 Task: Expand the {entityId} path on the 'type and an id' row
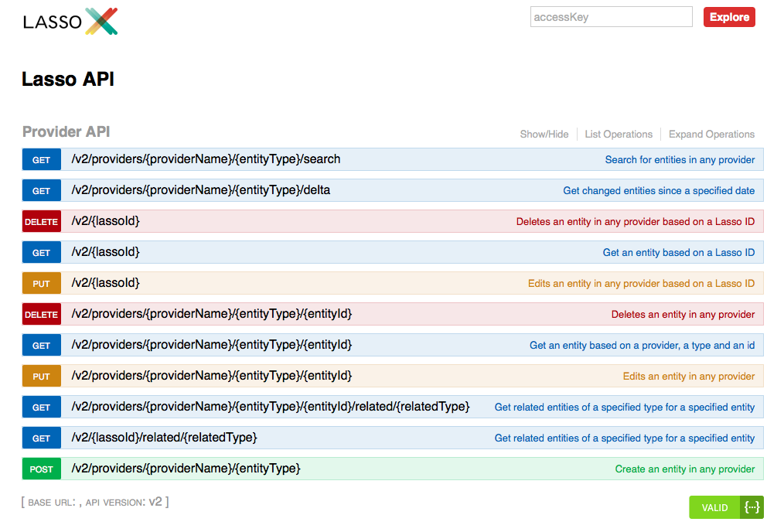coord(212,345)
